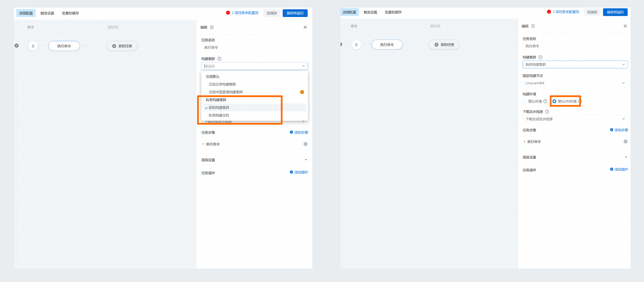
Task: Click 仅保存 button in left window
Action: point(272,13)
